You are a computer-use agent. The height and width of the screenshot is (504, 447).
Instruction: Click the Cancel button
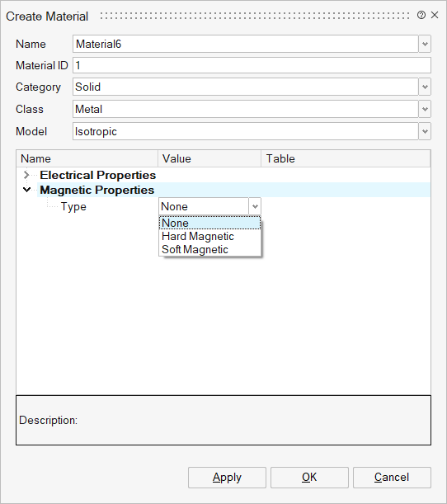(392, 478)
